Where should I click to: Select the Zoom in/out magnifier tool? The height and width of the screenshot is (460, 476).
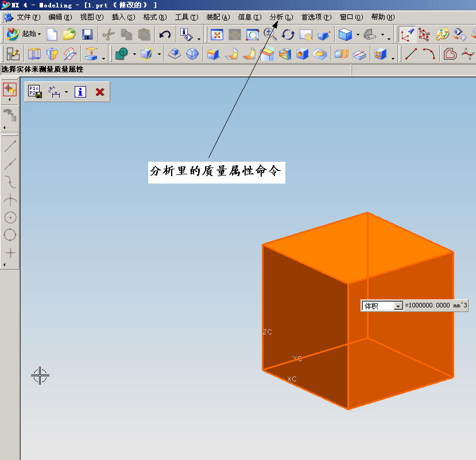coord(270,34)
